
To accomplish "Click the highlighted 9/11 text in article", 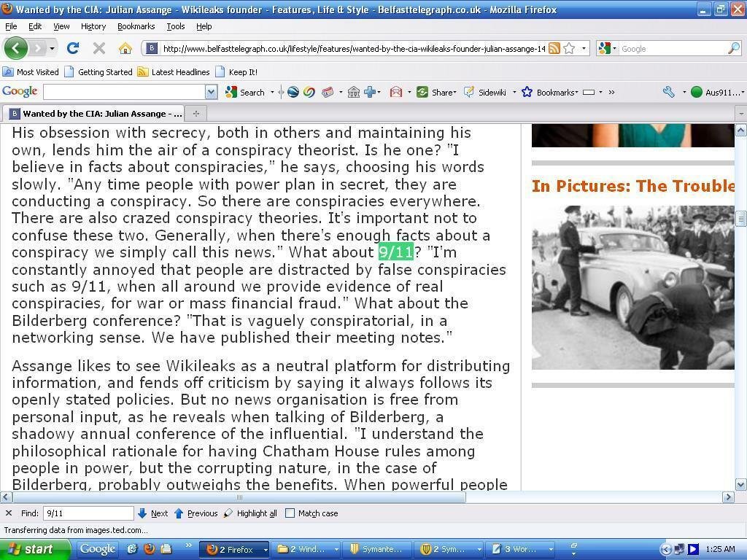I will point(396,252).
